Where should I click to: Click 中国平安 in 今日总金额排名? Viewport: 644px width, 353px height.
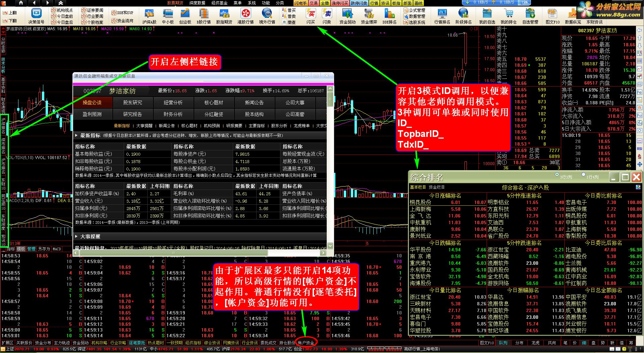(x=576, y=297)
